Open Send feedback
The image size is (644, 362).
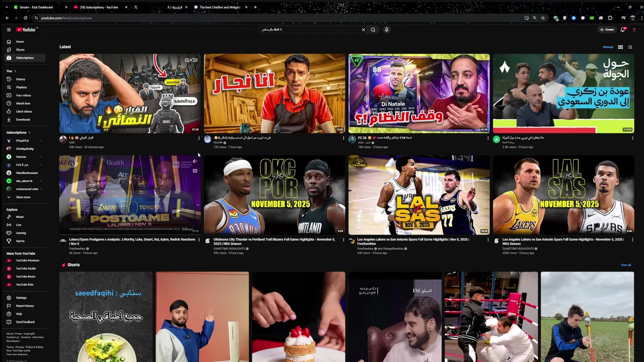[x=25, y=322]
